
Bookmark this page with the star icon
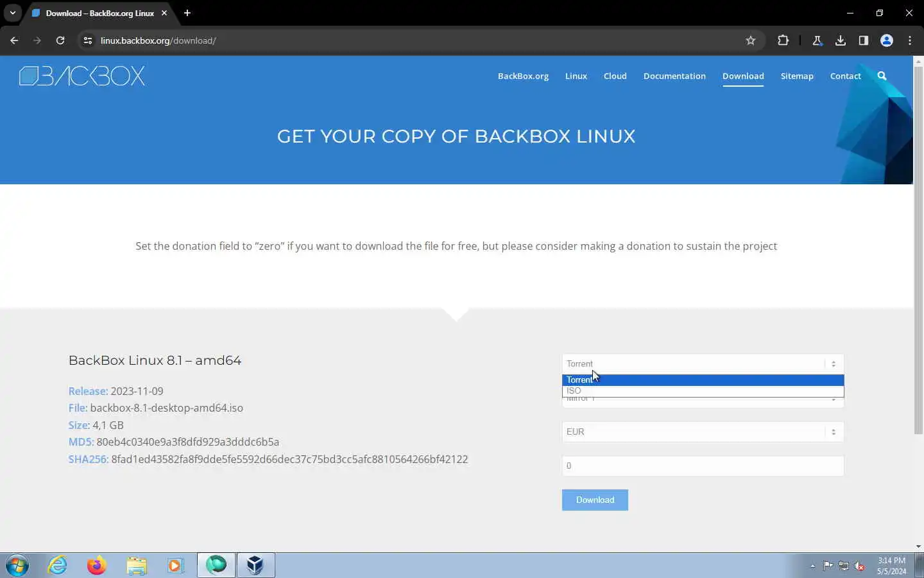(751, 40)
